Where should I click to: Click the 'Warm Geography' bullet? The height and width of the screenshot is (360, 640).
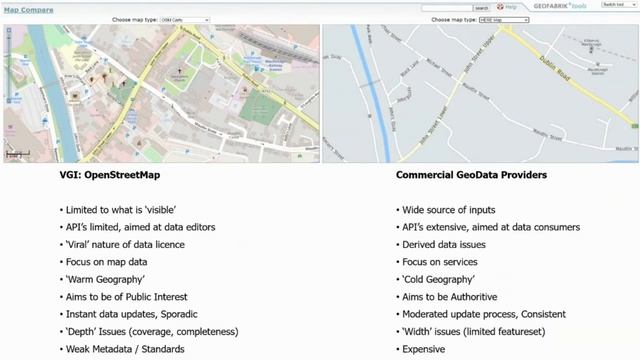click(102, 280)
